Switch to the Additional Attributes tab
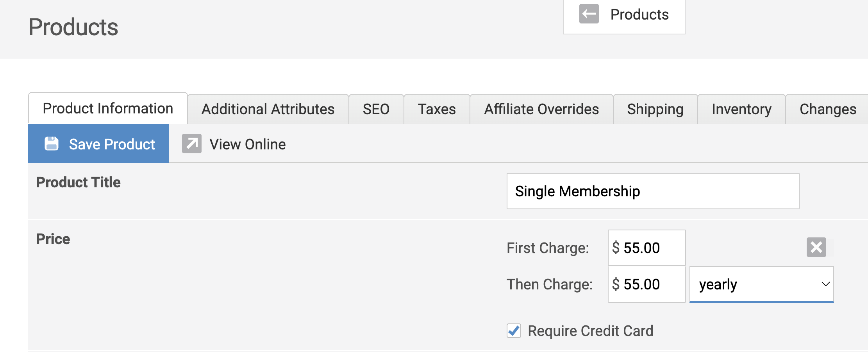Image resolution: width=868 pixels, height=352 pixels. [x=268, y=109]
